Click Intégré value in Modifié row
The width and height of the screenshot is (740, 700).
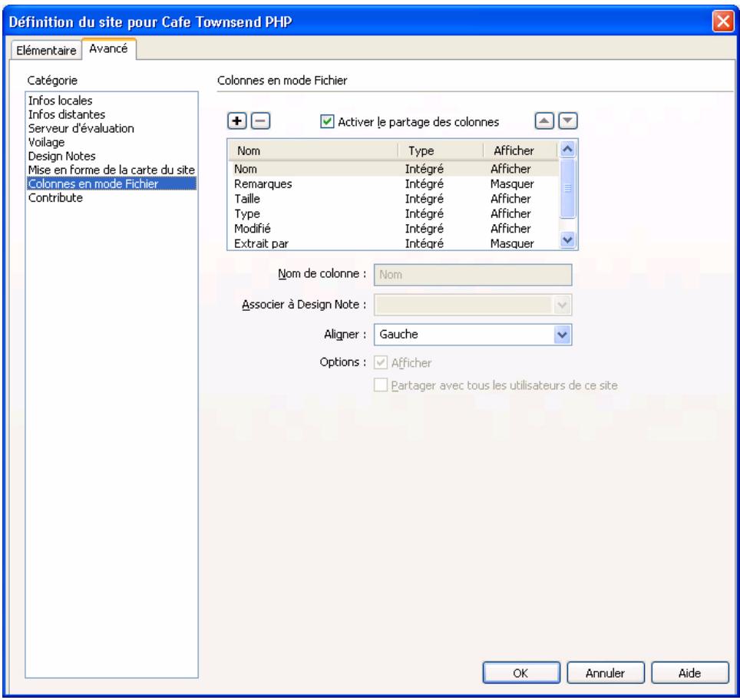coord(425,229)
